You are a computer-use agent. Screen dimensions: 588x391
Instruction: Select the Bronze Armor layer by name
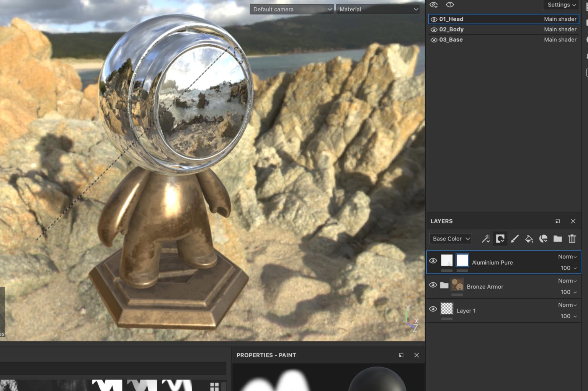click(485, 286)
